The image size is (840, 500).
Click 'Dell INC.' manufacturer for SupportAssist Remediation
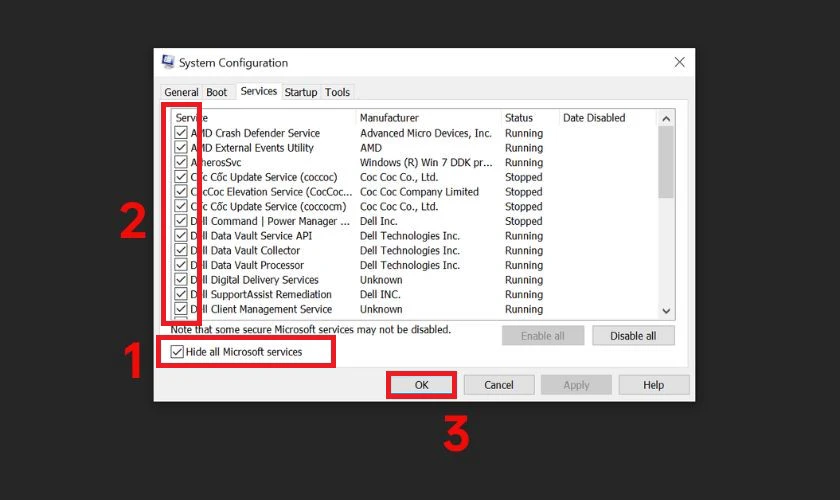tap(380, 294)
